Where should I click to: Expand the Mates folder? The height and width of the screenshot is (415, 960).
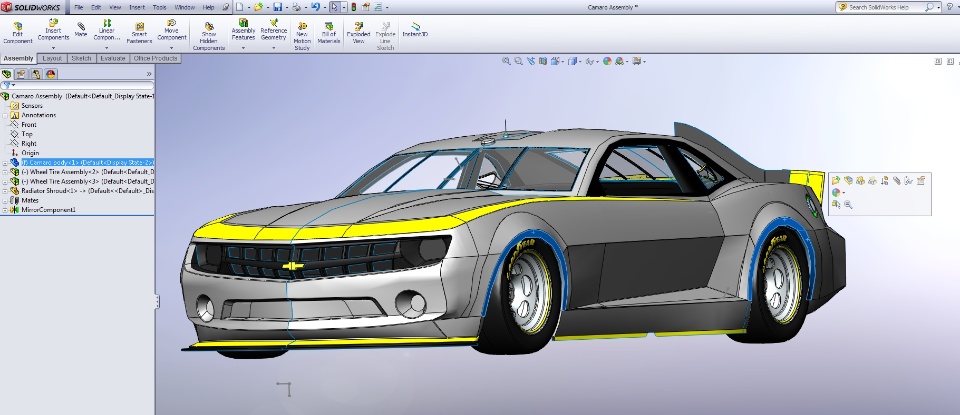(5, 200)
